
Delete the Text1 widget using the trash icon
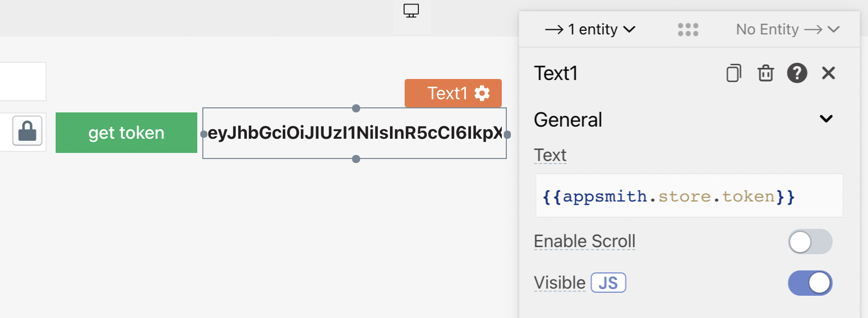click(765, 73)
